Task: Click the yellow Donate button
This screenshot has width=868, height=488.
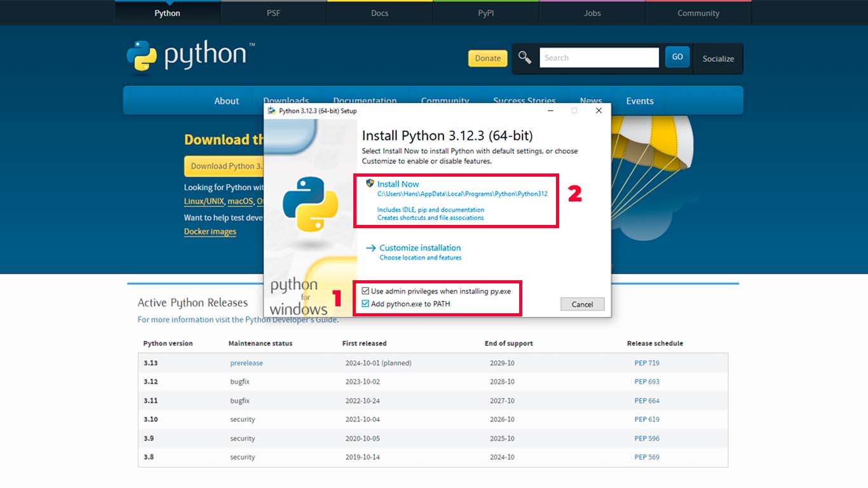Action: [488, 58]
